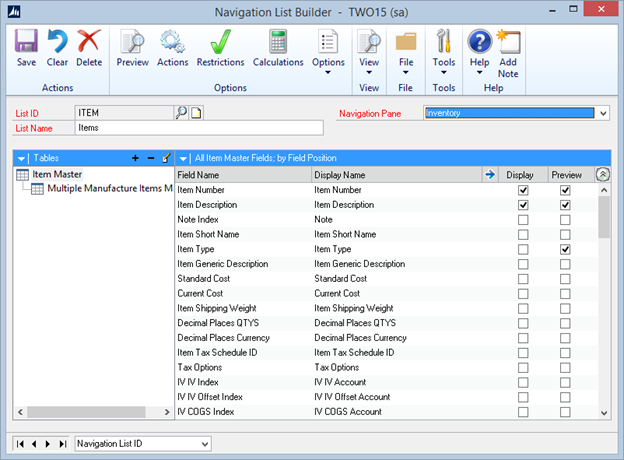Click the Field Name column header
The image size is (624, 460).
243,175
